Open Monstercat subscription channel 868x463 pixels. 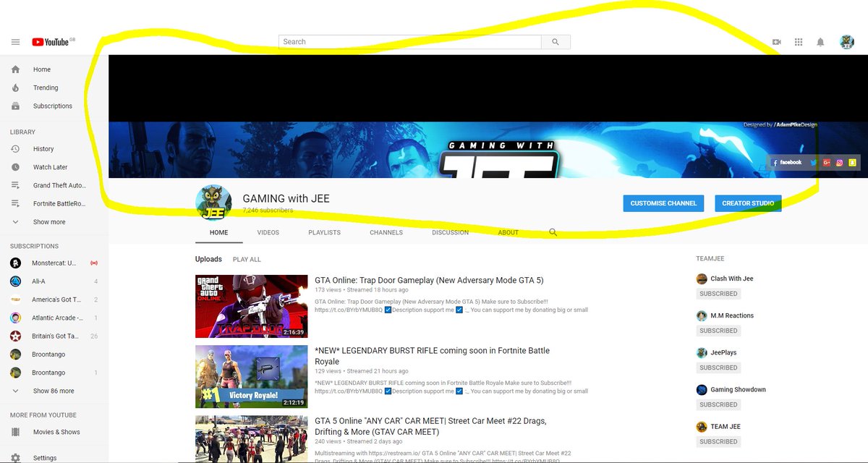(x=54, y=263)
